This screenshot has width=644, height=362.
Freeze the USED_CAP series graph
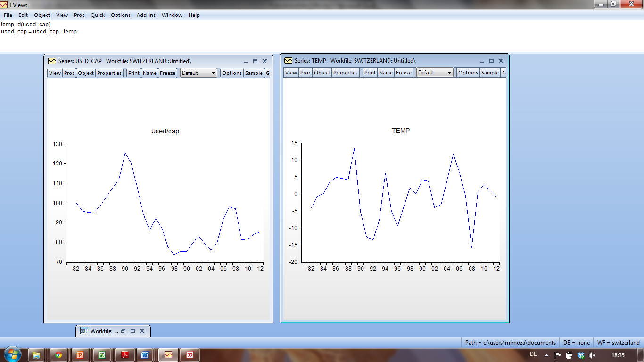coord(167,73)
